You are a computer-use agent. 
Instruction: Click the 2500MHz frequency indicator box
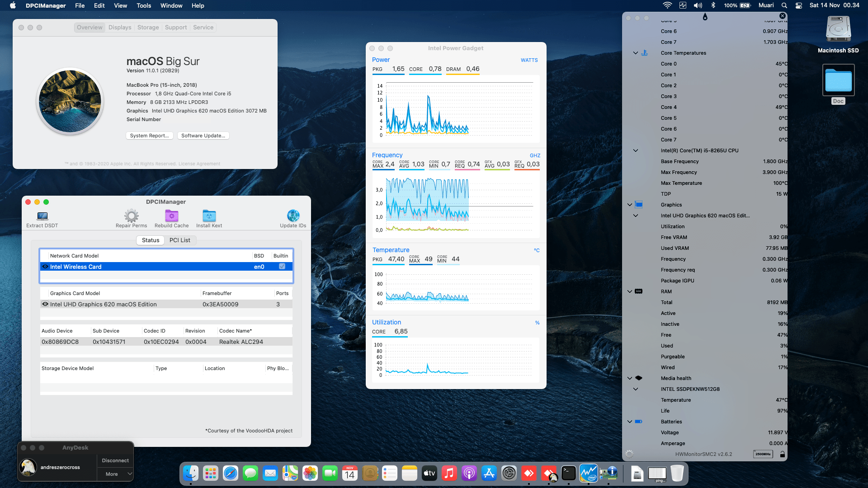(763, 454)
